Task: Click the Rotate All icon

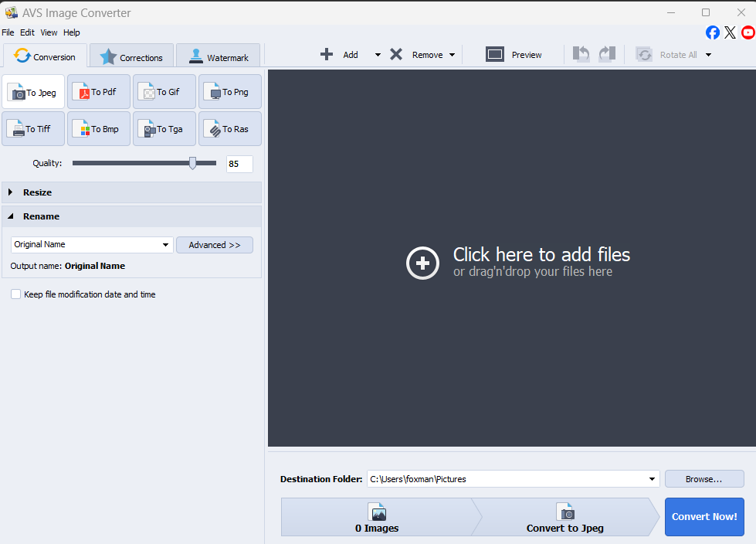Action: 644,55
